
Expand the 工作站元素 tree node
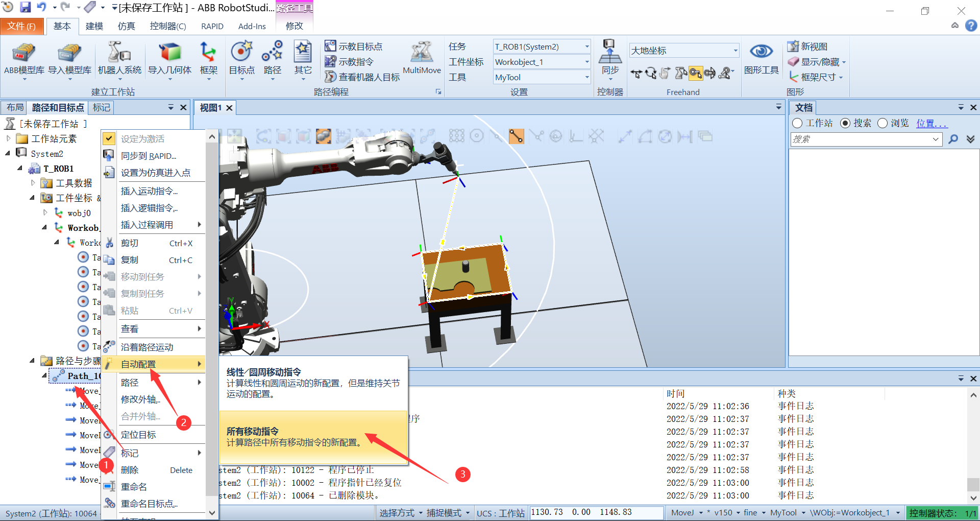coord(8,138)
